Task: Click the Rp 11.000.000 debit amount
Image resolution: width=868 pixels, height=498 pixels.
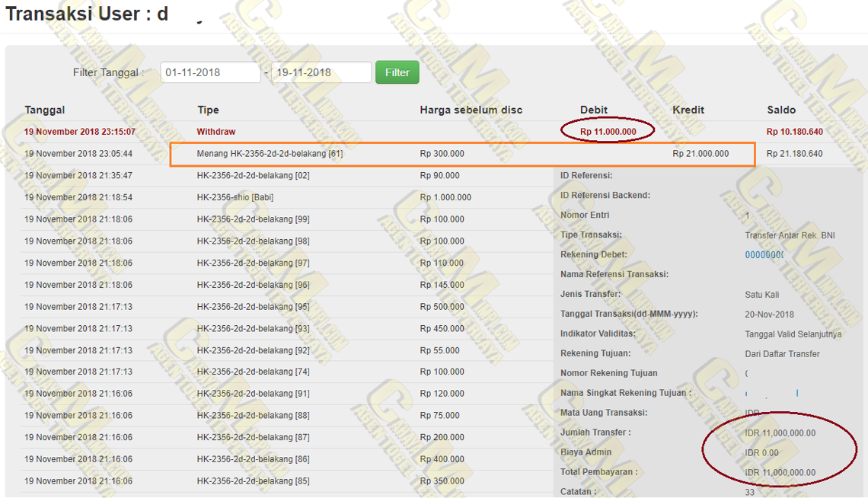Action: coord(608,132)
